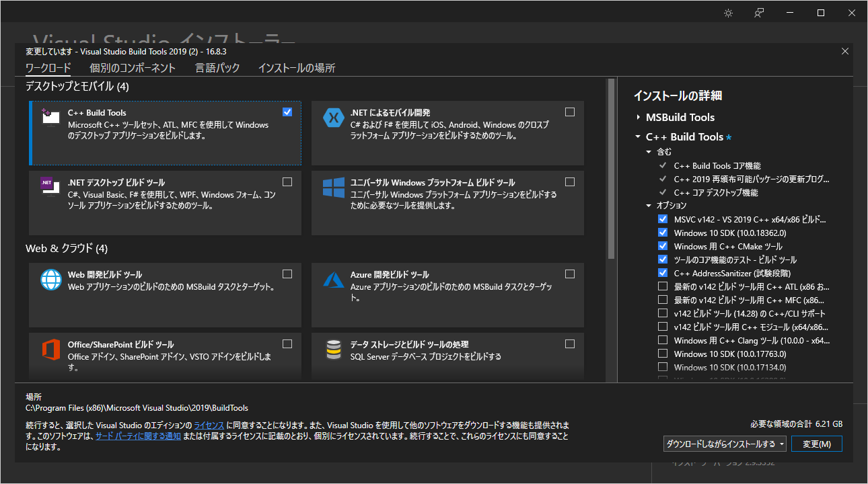The width and height of the screenshot is (868, 484).
Task: Check the Web 開発ビルド ツール checkbox
Action: pos(287,274)
